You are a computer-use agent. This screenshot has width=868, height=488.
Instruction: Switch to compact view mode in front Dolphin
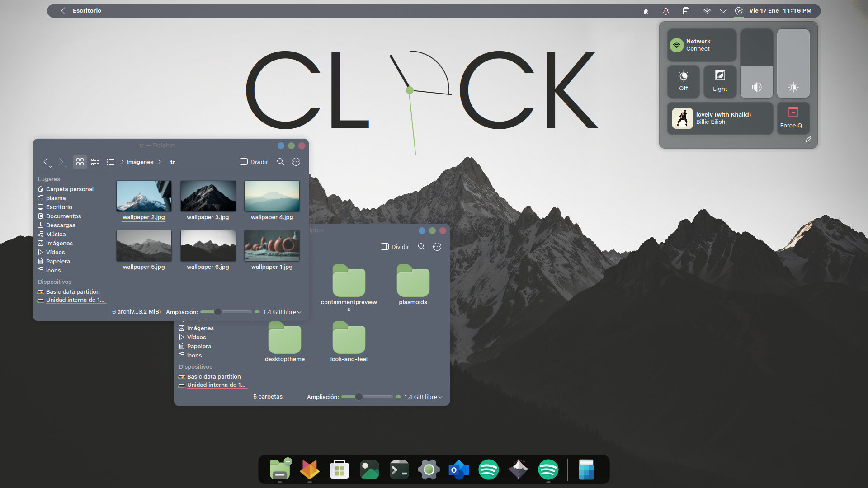click(95, 162)
